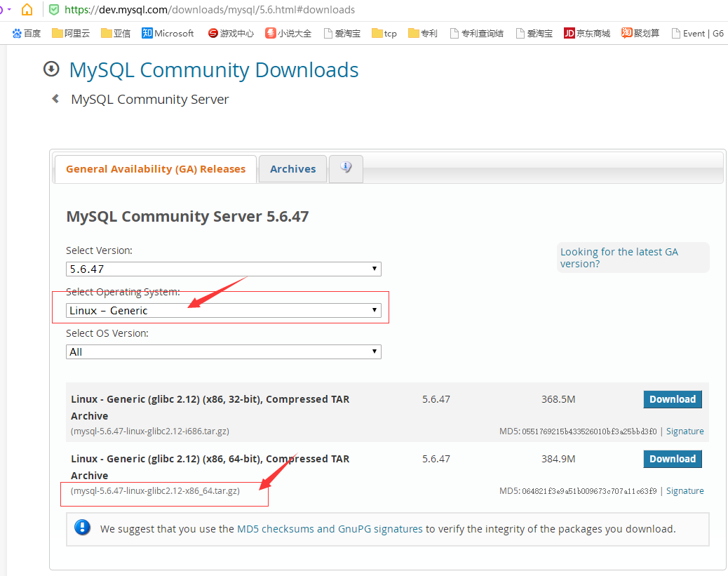This screenshot has width=728, height=576.
Task: Click the Signature link for the 32-bit package
Action: tap(685, 431)
